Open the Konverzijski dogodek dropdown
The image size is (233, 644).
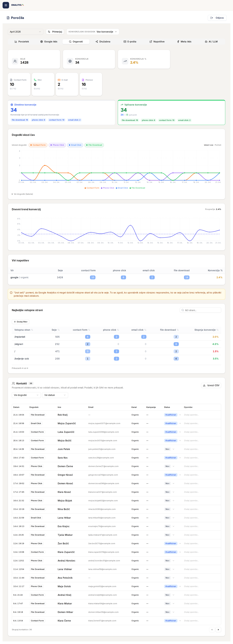pyautogui.click(x=93, y=32)
